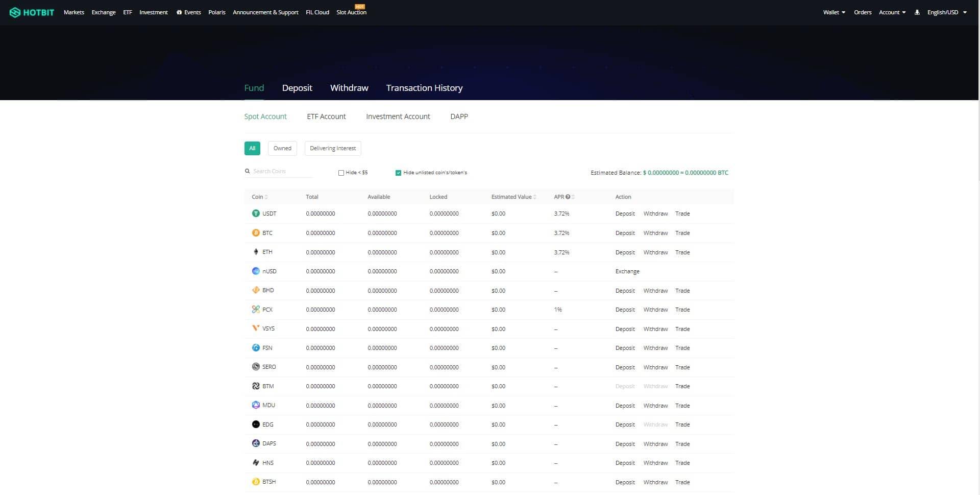Image resolution: width=980 pixels, height=495 pixels.
Task: Open the FIL Cloud menu item
Action: 317,12
